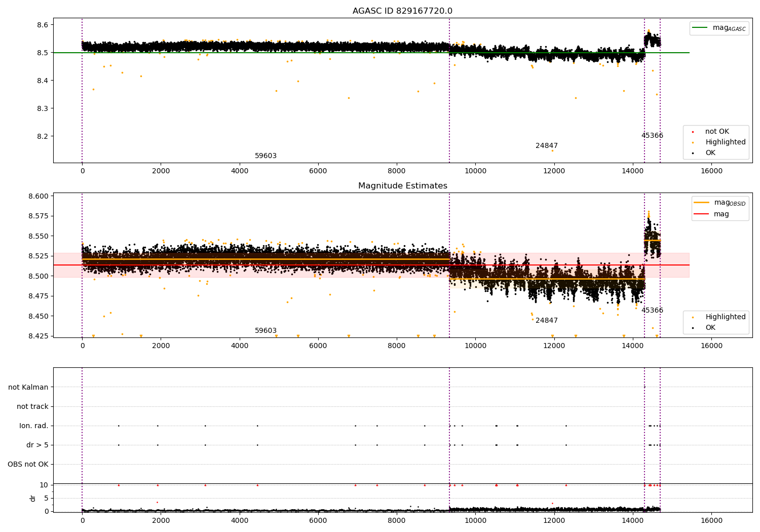Viewport: 760px width, 532px height.
Task: Click the 59603 label in the middle plot
Action: [265, 331]
